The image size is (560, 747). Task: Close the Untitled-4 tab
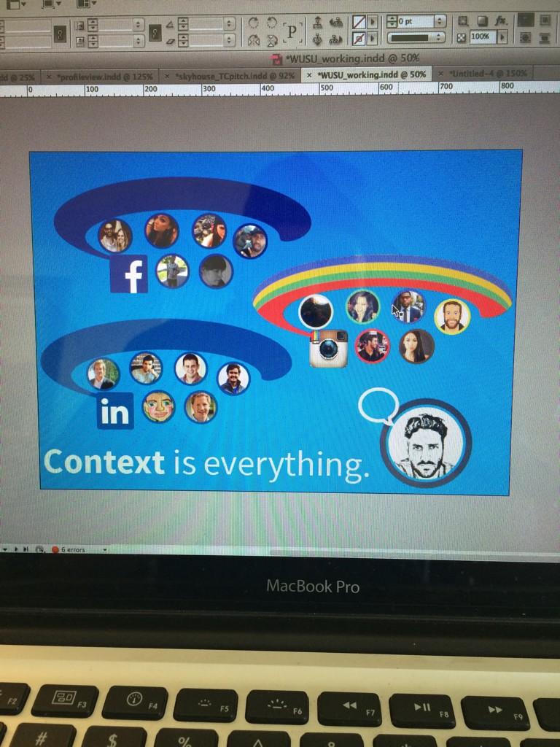coord(441,74)
